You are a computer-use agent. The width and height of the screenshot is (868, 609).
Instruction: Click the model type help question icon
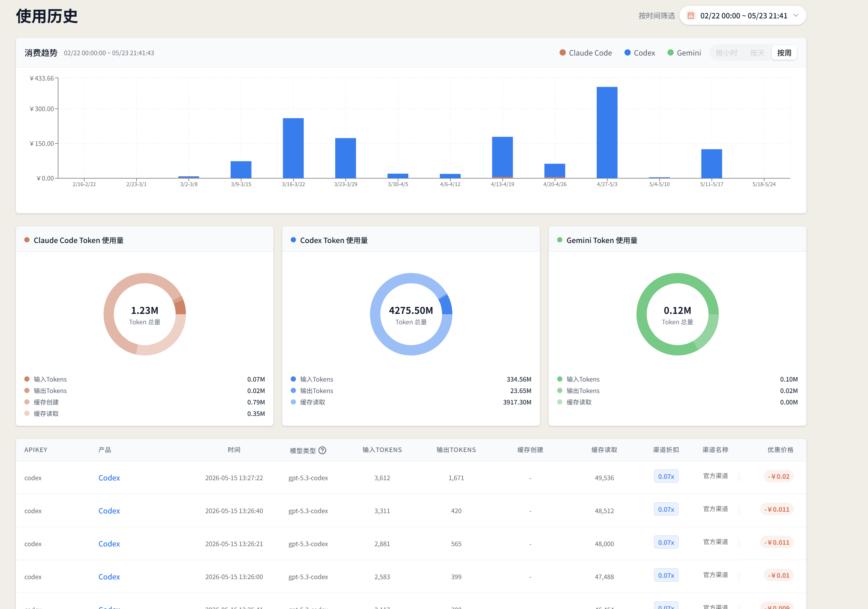322,450
